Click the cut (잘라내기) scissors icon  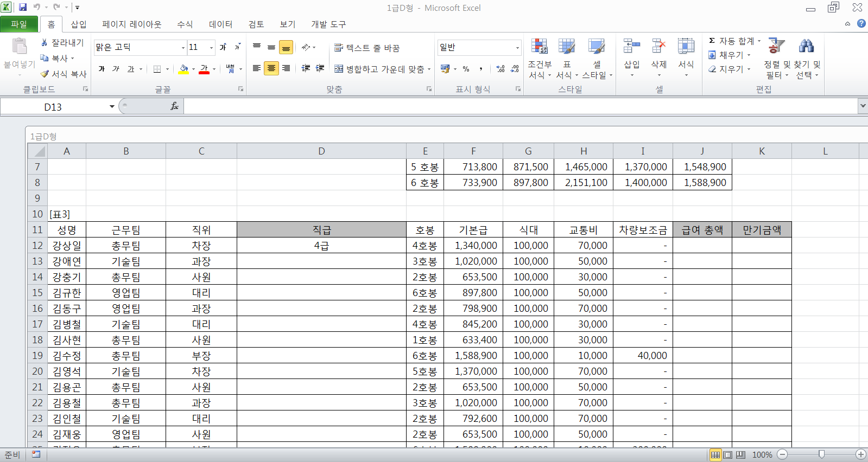(x=45, y=42)
